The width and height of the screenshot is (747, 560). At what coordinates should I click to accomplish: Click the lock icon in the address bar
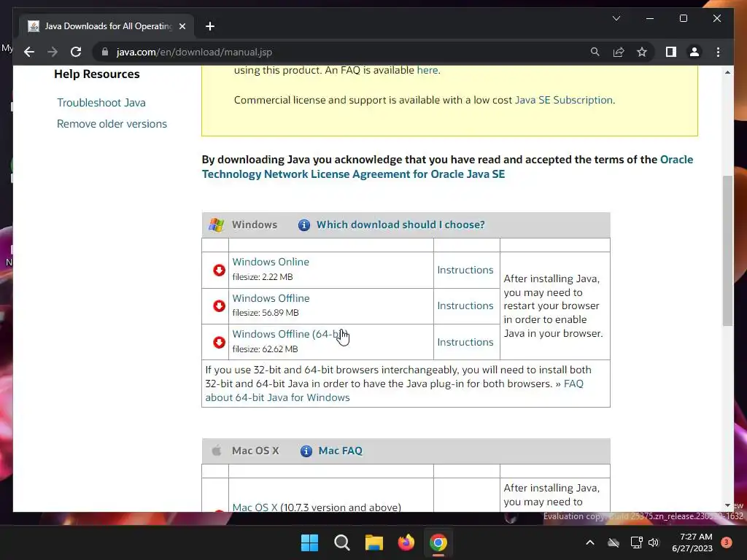click(x=105, y=52)
